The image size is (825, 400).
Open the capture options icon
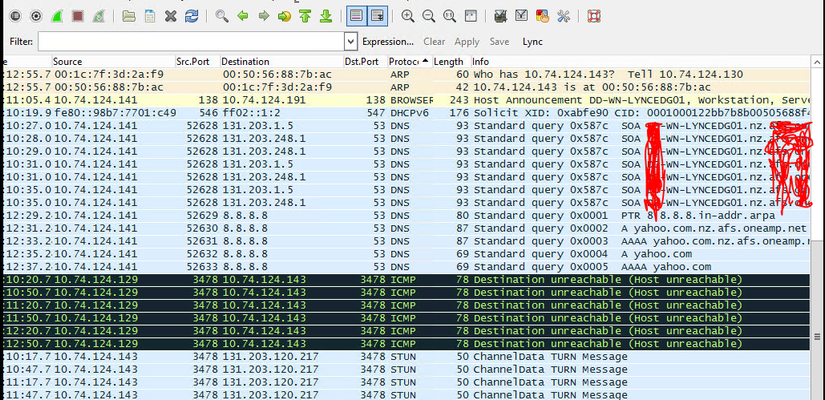[x=36, y=16]
